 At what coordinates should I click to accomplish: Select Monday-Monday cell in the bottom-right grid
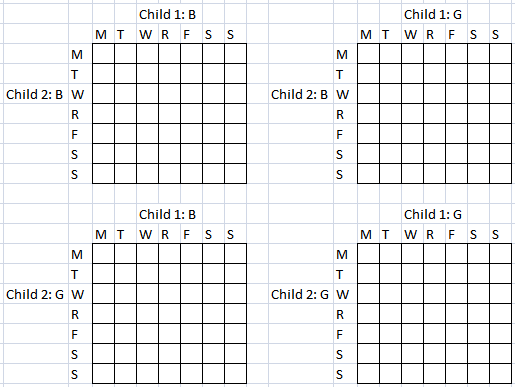coord(368,254)
